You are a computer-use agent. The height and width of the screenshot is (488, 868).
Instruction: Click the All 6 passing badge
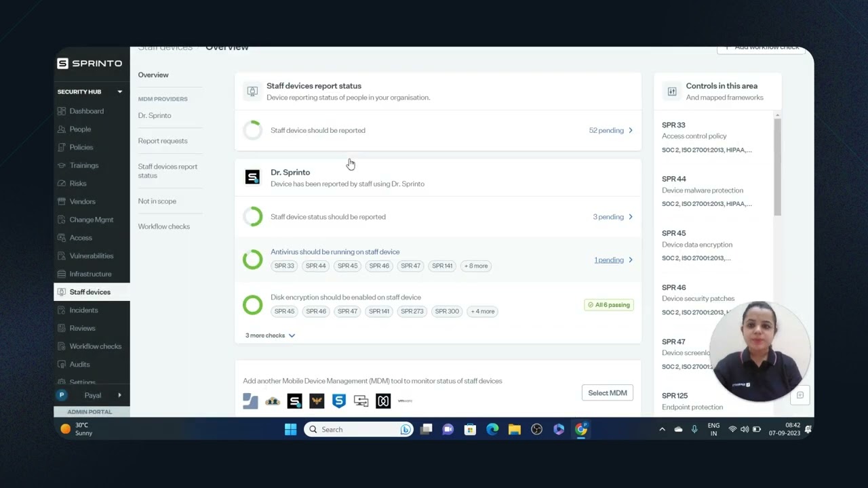point(609,305)
